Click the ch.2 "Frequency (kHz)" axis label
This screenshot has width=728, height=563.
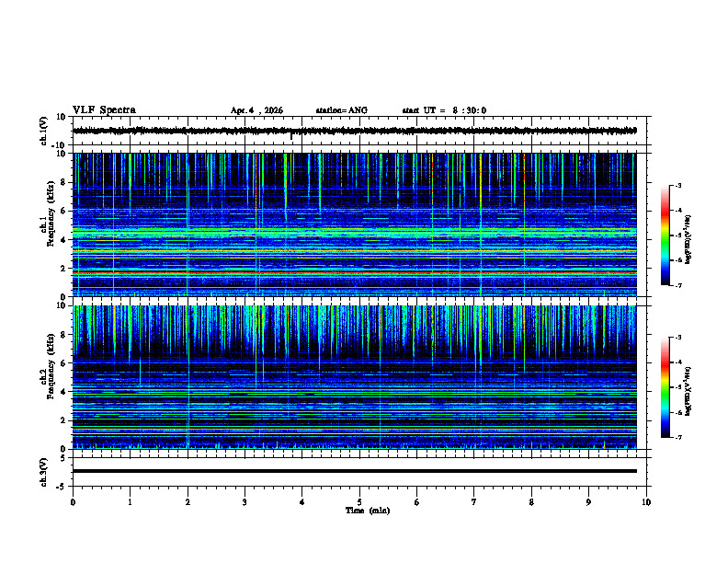click(x=51, y=365)
